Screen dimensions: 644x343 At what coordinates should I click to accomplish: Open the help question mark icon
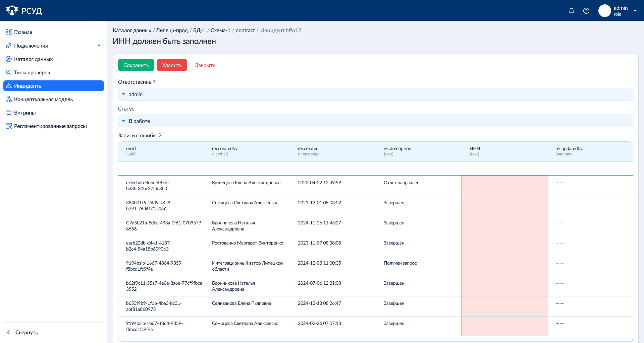coord(586,11)
